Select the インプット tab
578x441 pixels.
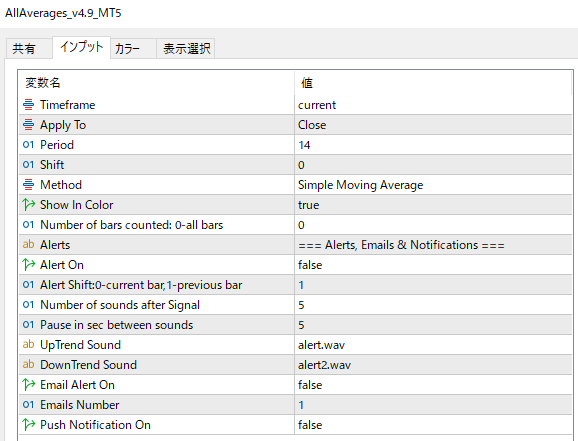[81, 47]
